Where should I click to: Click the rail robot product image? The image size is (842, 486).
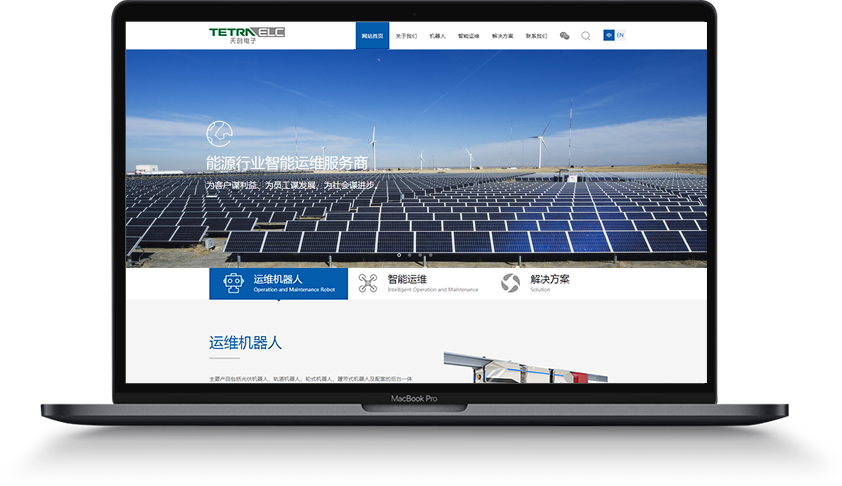524,367
